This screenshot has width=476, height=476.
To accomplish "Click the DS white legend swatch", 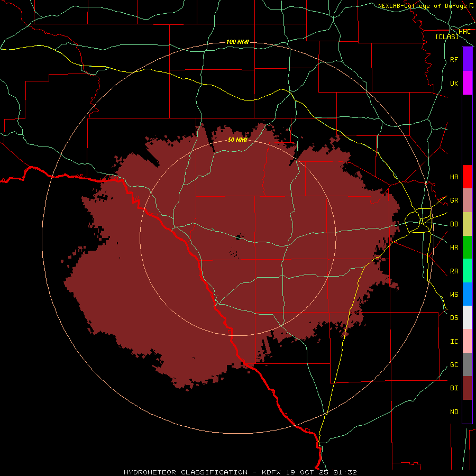I will pyautogui.click(x=467, y=317).
